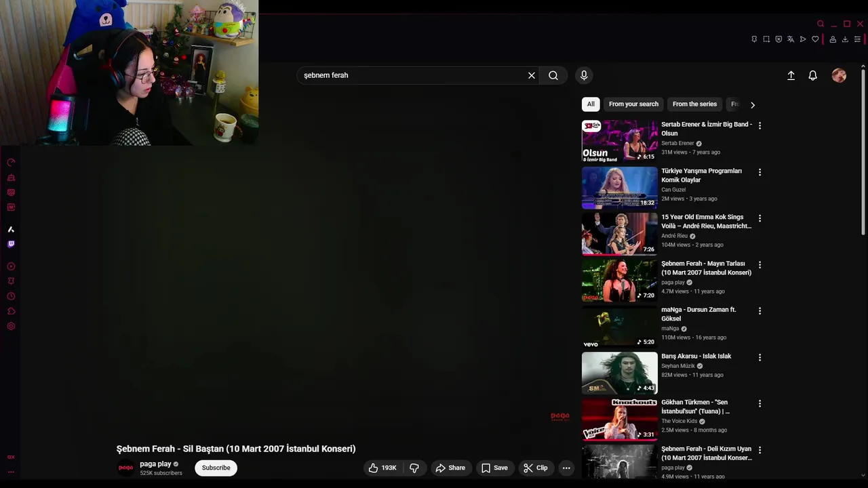Open options for Deli Kızım Uyan video
Viewport: 868px width, 488px height.
(x=759, y=450)
